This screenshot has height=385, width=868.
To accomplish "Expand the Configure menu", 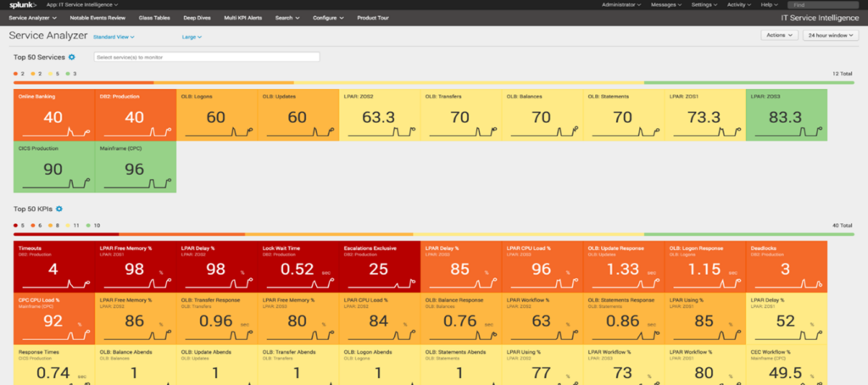I will pyautogui.click(x=328, y=18).
